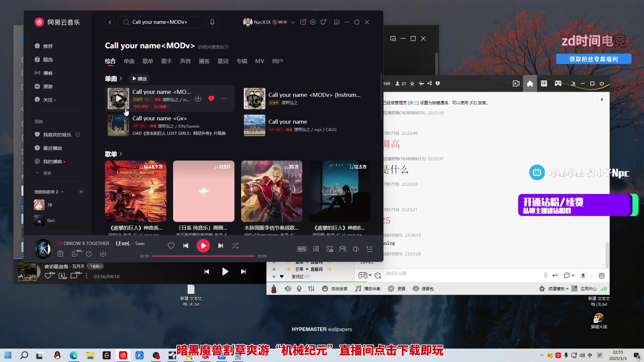Unlike the Call your name <MODv> song
Image resolution: width=644 pixels, height=362 pixels.
point(211,99)
